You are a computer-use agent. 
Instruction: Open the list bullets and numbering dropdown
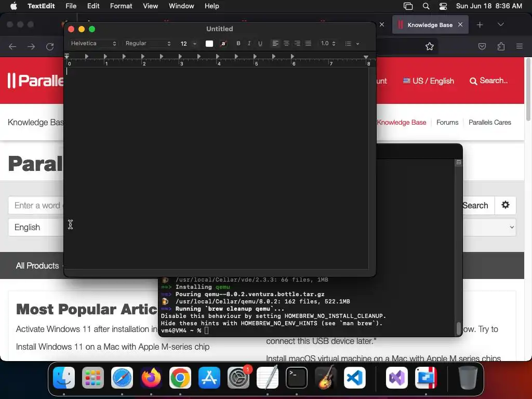click(x=352, y=44)
